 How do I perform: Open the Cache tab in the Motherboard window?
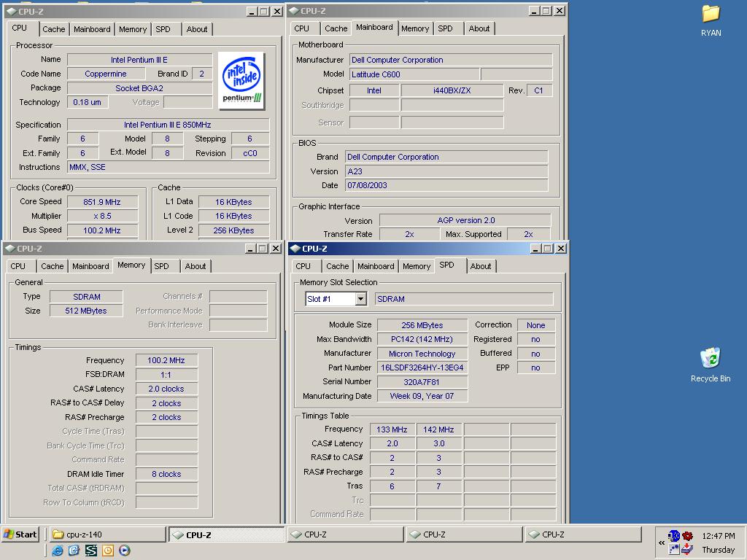[336, 28]
